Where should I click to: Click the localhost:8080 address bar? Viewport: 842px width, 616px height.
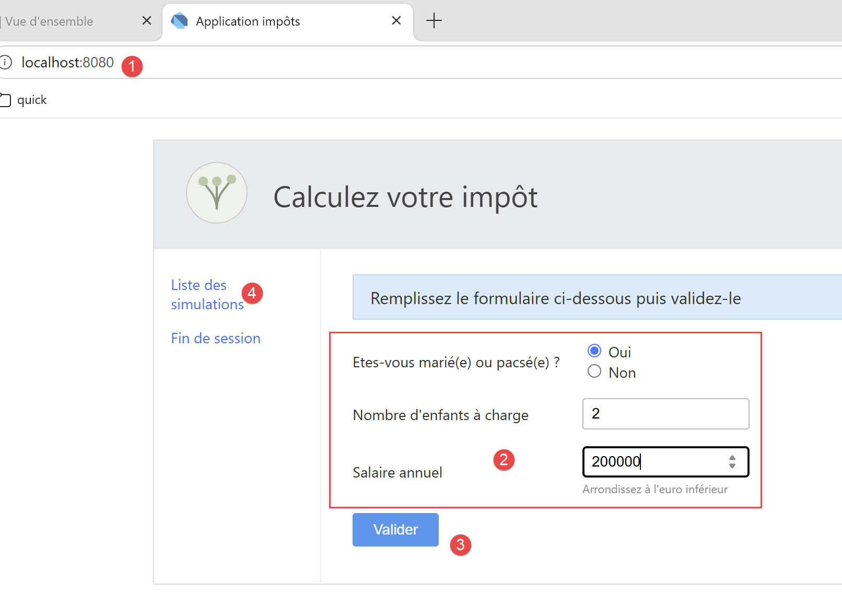tap(418, 63)
